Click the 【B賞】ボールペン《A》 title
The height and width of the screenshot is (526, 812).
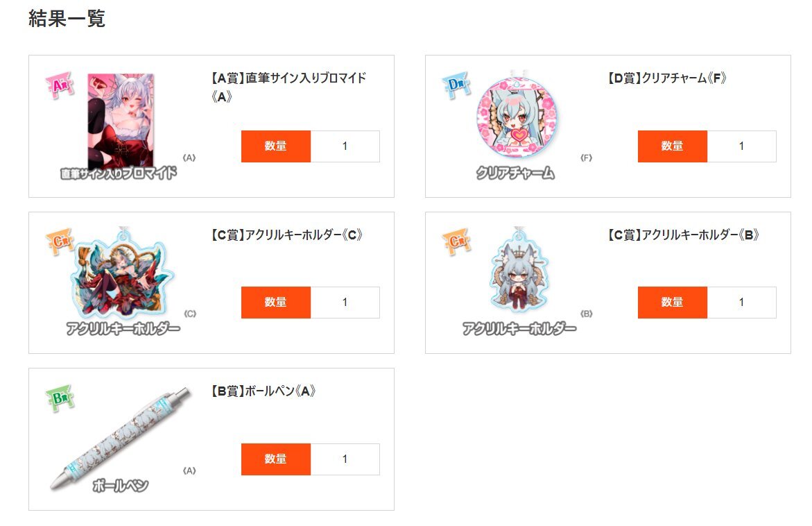(263, 391)
